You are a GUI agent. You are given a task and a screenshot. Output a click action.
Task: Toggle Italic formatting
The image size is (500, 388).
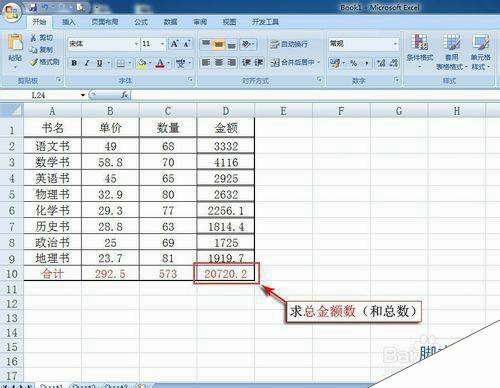pos(87,63)
